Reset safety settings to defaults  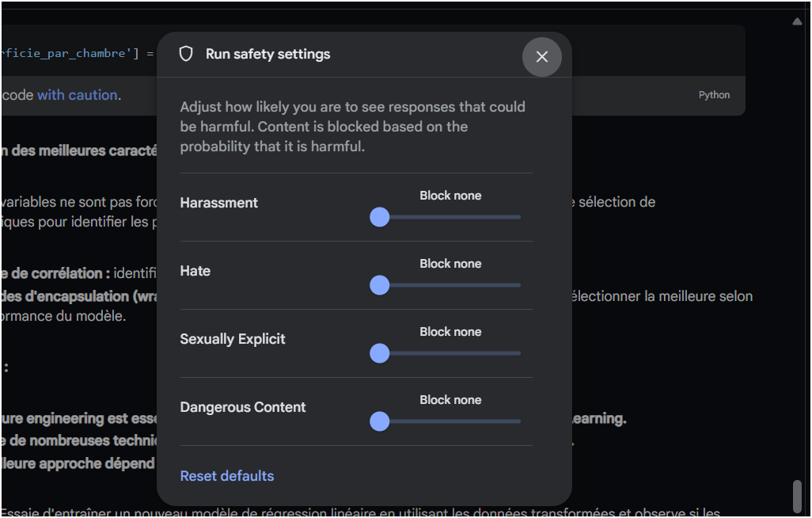pyautogui.click(x=227, y=476)
